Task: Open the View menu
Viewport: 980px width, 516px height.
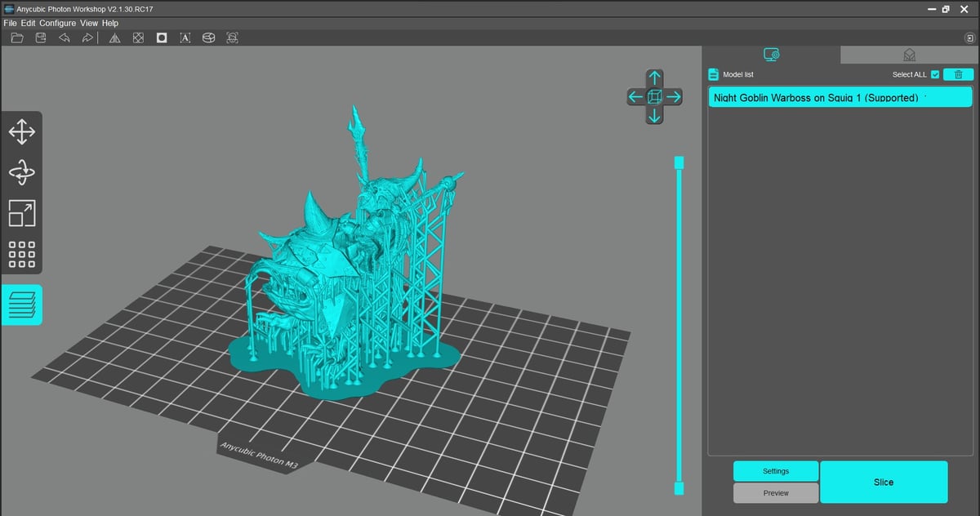Action: (x=88, y=23)
